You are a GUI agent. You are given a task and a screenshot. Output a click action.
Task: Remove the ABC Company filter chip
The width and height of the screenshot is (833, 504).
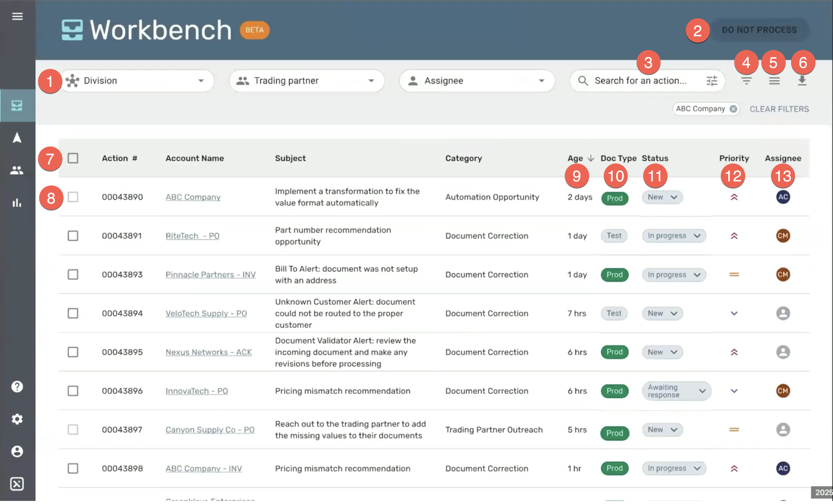[733, 109]
